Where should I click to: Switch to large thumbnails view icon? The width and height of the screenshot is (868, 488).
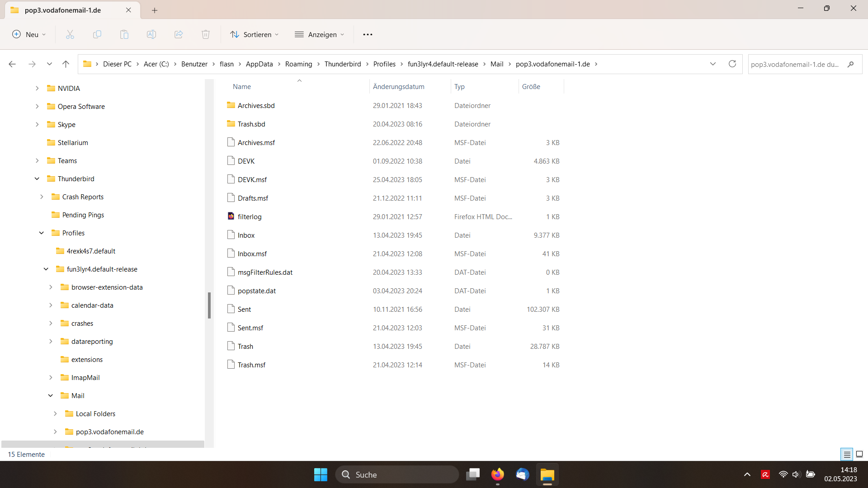[859, 455]
